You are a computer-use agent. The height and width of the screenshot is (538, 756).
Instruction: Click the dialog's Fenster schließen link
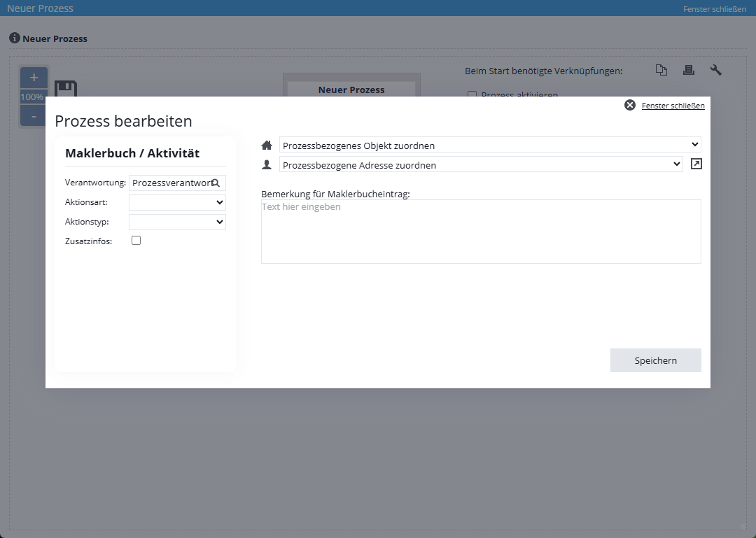673,106
